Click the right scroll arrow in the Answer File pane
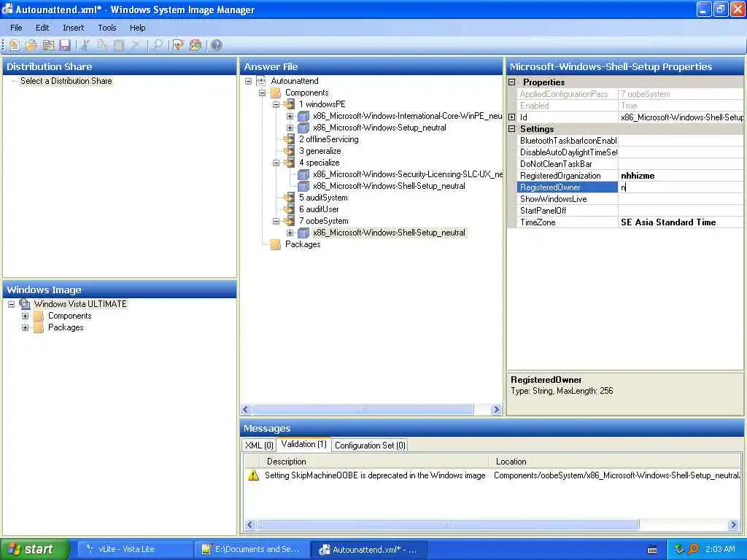747x560 pixels. tap(496, 410)
